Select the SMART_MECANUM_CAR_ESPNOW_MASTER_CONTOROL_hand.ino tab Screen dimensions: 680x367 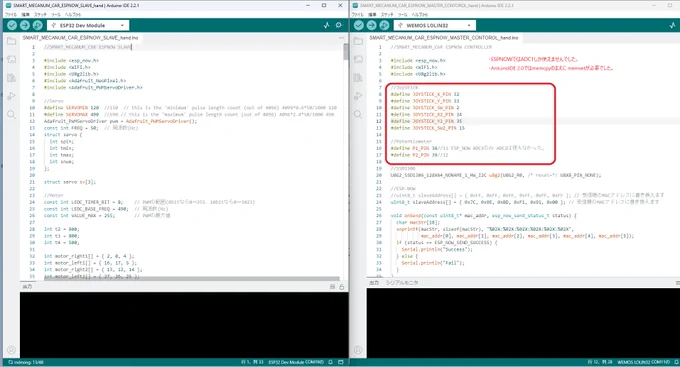444,38
